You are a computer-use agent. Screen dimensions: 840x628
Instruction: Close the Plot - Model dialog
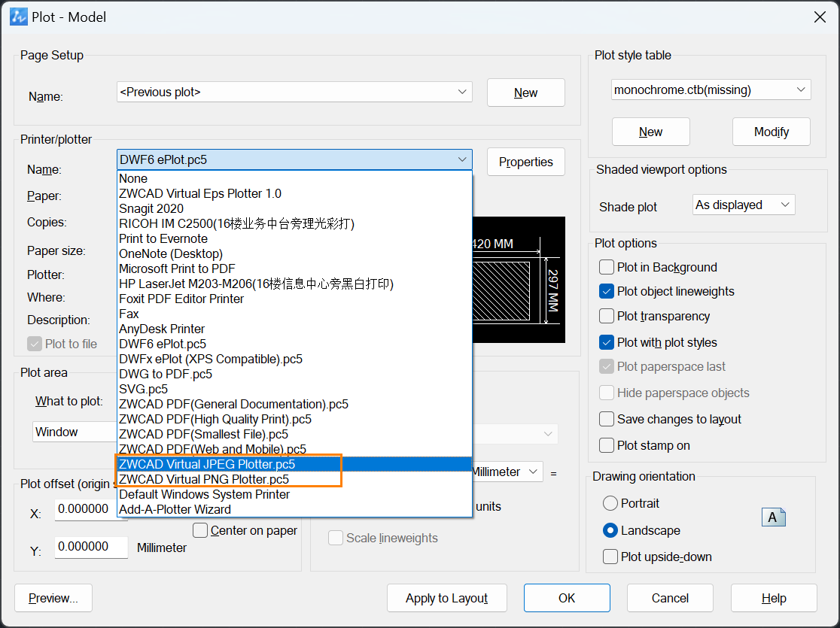820,17
